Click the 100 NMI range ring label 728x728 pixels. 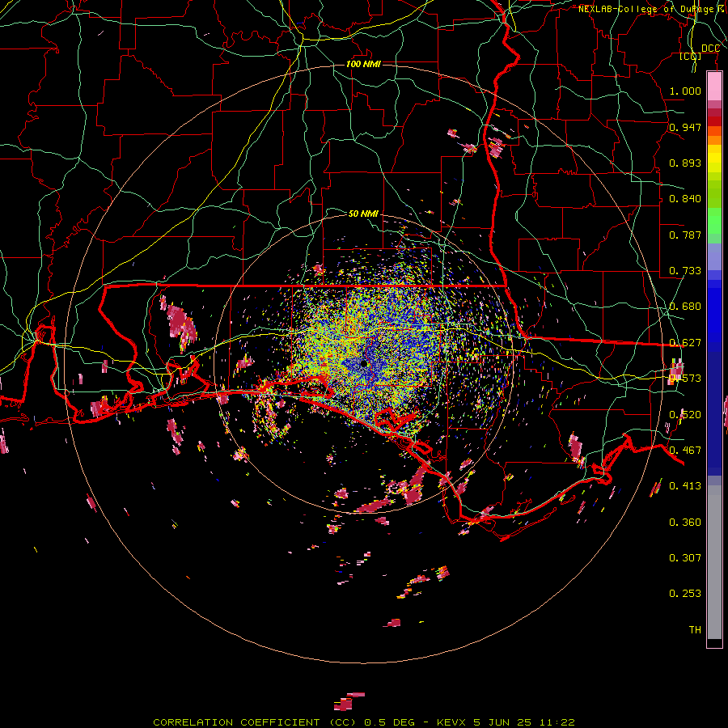click(x=363, y=64)
